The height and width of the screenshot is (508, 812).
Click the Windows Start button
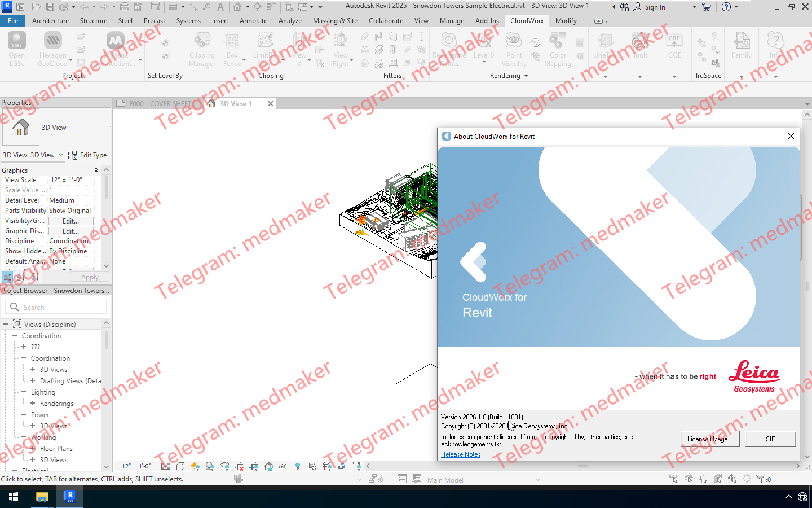pyautogui.click(x=14, y=497)
